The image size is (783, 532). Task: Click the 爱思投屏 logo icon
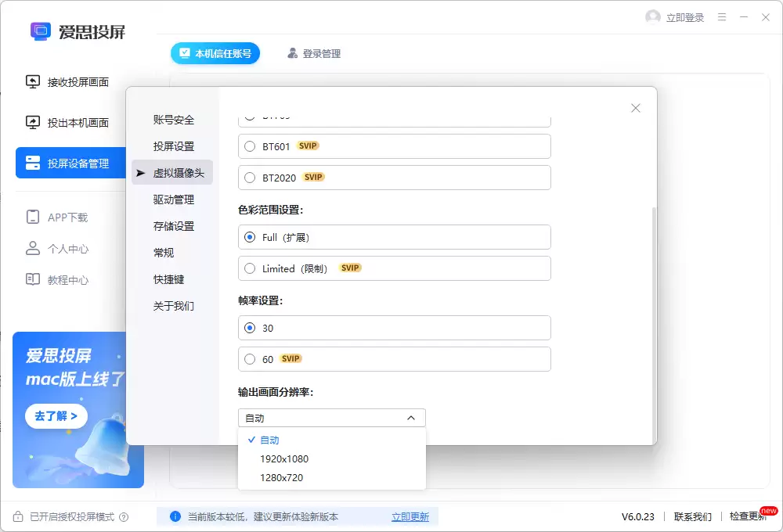(41, 31)
